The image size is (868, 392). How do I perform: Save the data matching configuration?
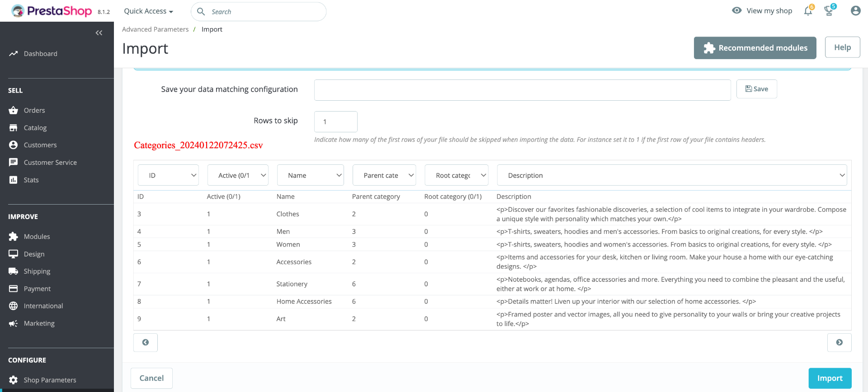(756, 89)
